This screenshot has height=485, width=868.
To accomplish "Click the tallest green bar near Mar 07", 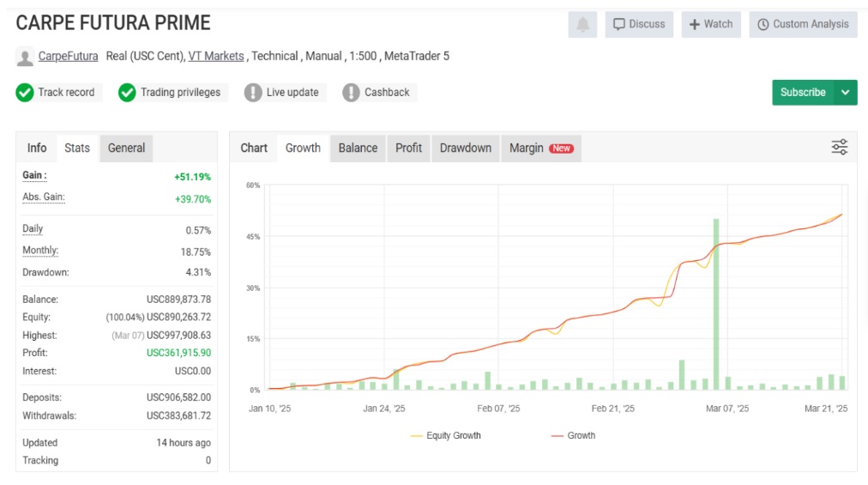I will (x=716, y=304).
